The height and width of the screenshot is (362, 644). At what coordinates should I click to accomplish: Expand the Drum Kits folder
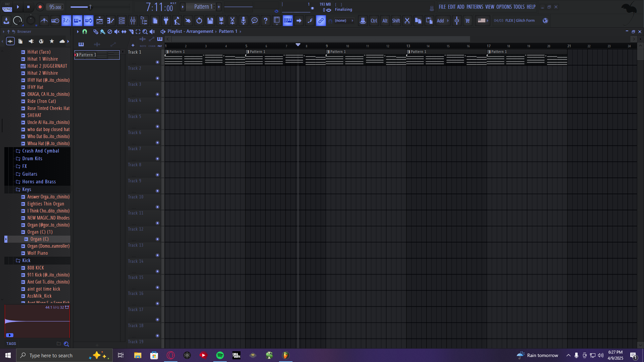[32, 159]
